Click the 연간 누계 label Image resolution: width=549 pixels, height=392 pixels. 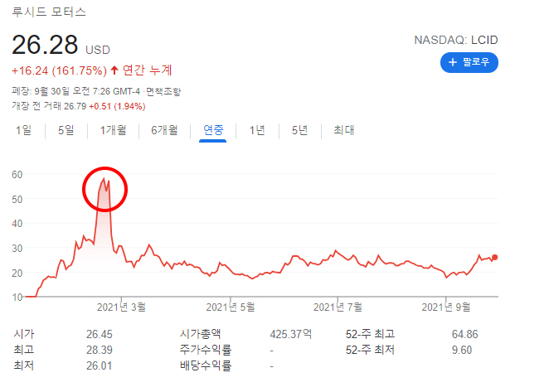pos(147,70)
